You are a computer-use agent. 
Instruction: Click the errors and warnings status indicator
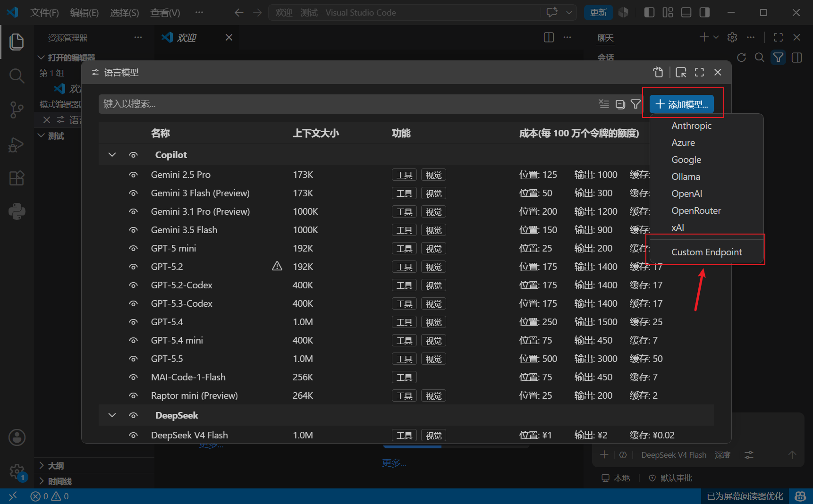pos(50,496)
